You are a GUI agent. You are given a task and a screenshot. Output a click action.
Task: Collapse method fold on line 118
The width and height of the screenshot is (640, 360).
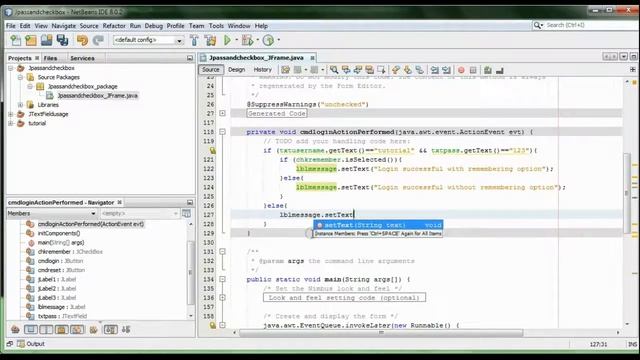coord(222,132)
